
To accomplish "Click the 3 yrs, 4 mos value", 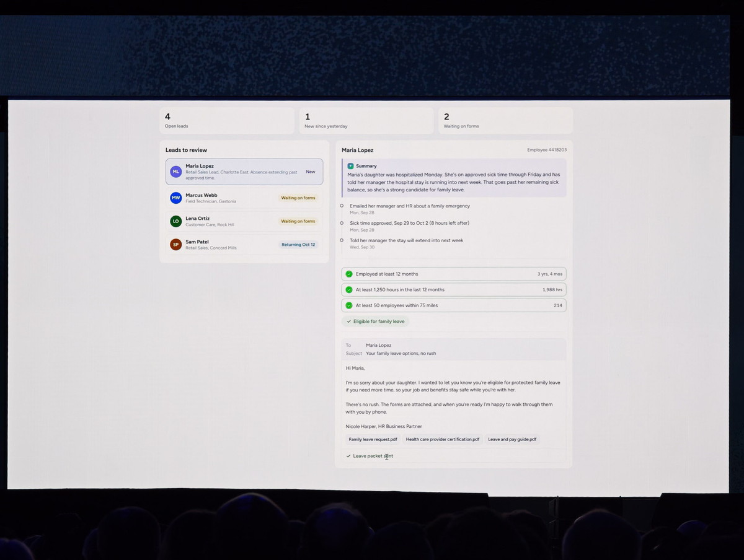I will [550, 274].
